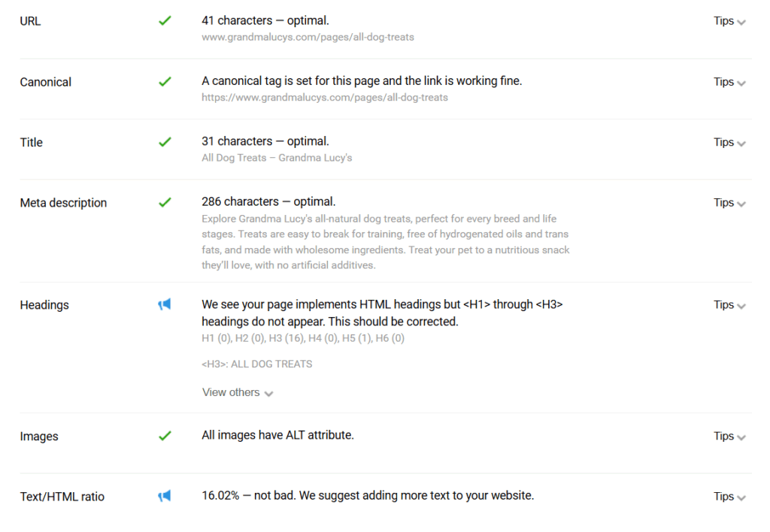770x532 pixels.
Task: Expand Tips for the Title row
Action: click(x=729, y=142)
